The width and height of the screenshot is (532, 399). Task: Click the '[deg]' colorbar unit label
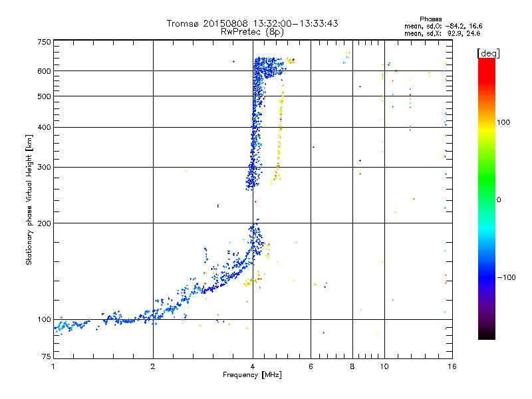488,53
